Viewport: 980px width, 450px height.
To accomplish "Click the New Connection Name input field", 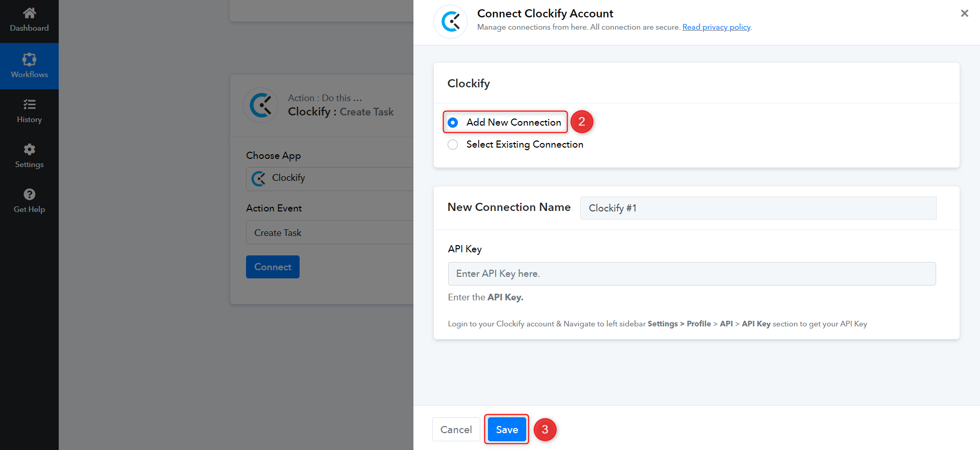I will click(x=758, y=208).
